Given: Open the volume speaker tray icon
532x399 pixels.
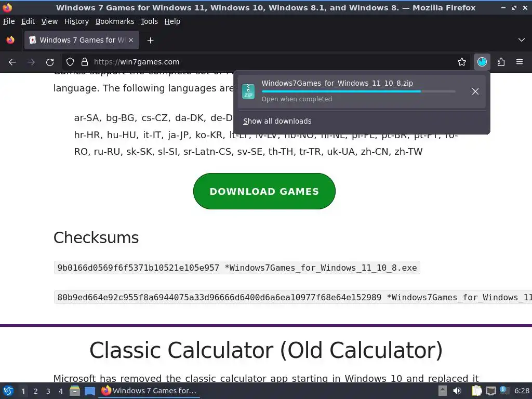Looking at the screenshot, I should [457, 391].
